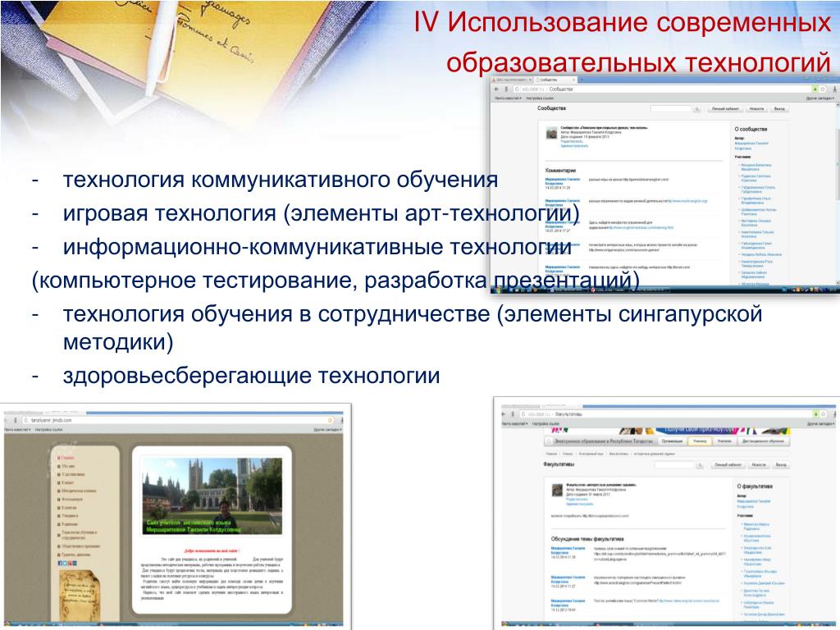Click Редактировать link on Сообщества page
The image size is (840, 630).
point(572,141)
